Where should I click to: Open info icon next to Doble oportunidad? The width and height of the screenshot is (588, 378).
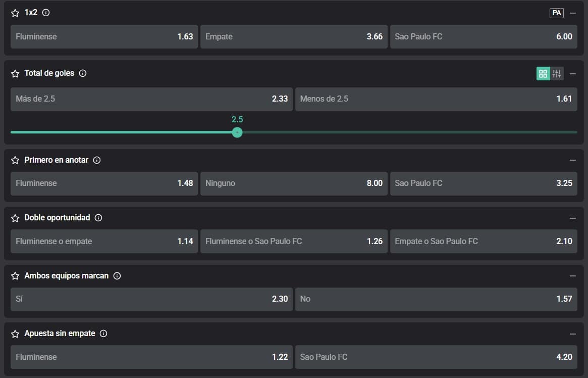point(98,218)
